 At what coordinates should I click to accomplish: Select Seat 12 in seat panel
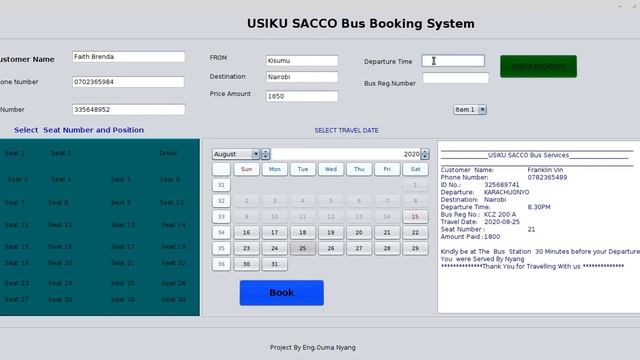pos(60,225)
